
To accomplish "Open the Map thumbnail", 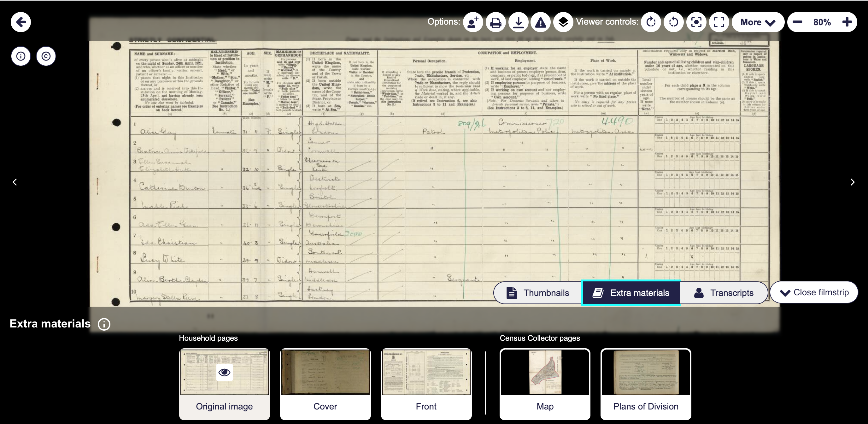I will [x=545, y=384].
